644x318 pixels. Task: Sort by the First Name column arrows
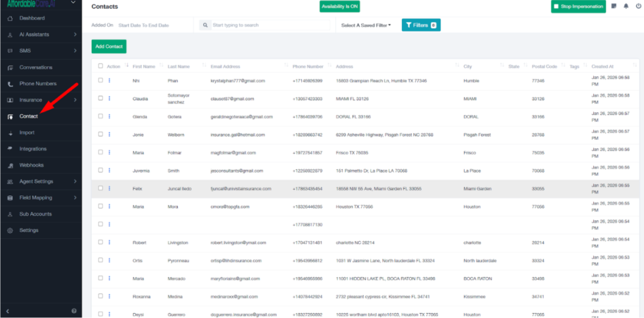pyautogui.click(x=162, y=66)
